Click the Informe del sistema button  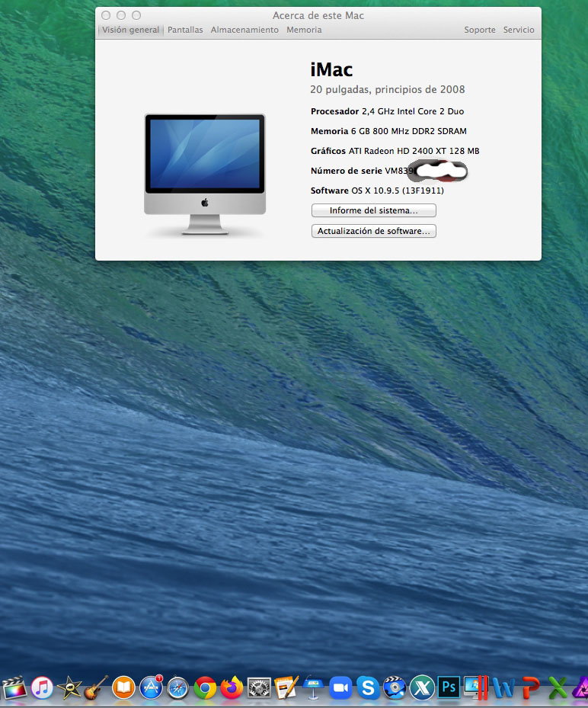tap(374, 210)
